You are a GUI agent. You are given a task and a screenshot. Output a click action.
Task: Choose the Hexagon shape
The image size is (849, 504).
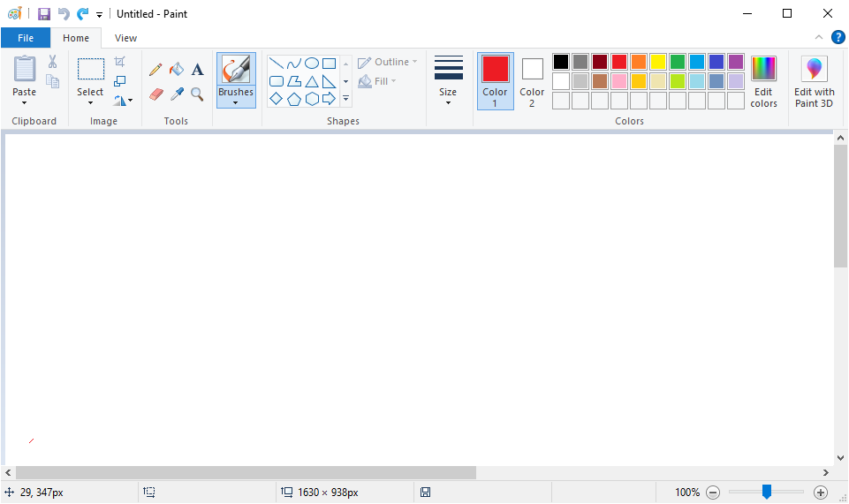312,99
